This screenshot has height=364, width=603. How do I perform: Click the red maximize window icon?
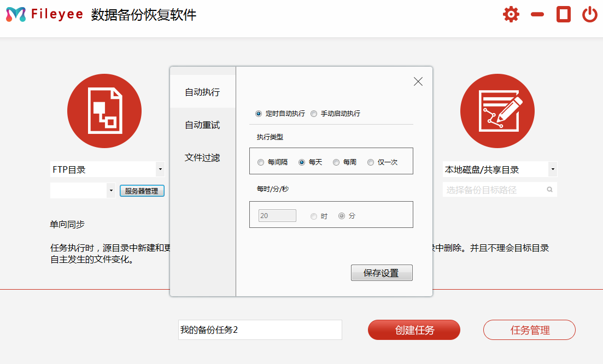pos(563,14)
